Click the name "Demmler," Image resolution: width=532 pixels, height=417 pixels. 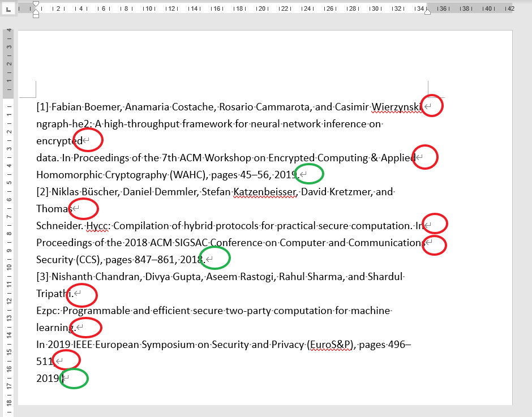[x=177, y=192]
